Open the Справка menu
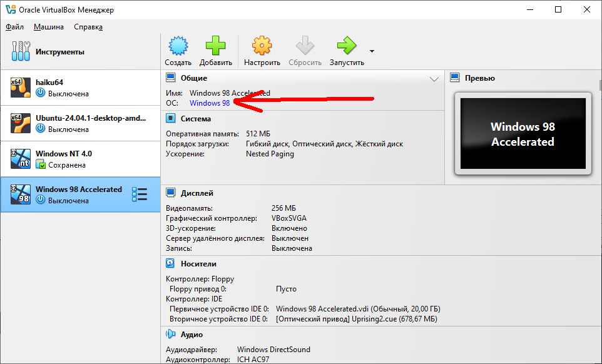Image resolution: width=602 pixels, height=364 pixels. click(88, 27)
